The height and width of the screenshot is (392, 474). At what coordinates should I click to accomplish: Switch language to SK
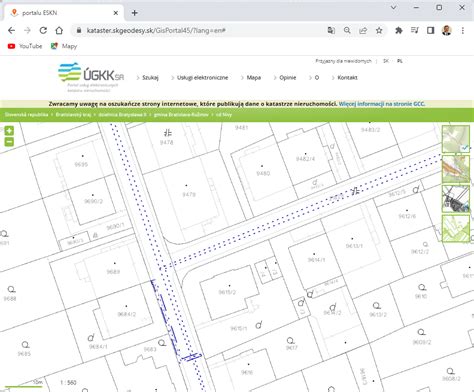[386, 61]
